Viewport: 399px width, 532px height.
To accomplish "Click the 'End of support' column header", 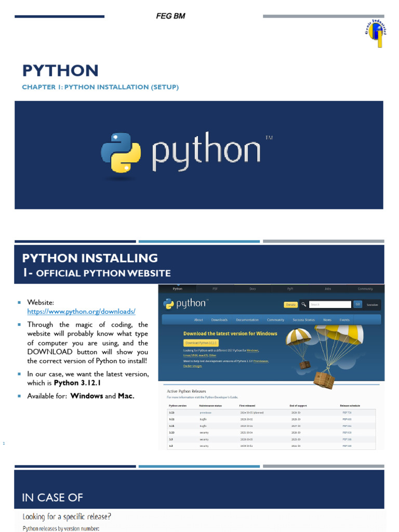I will 298,405.
